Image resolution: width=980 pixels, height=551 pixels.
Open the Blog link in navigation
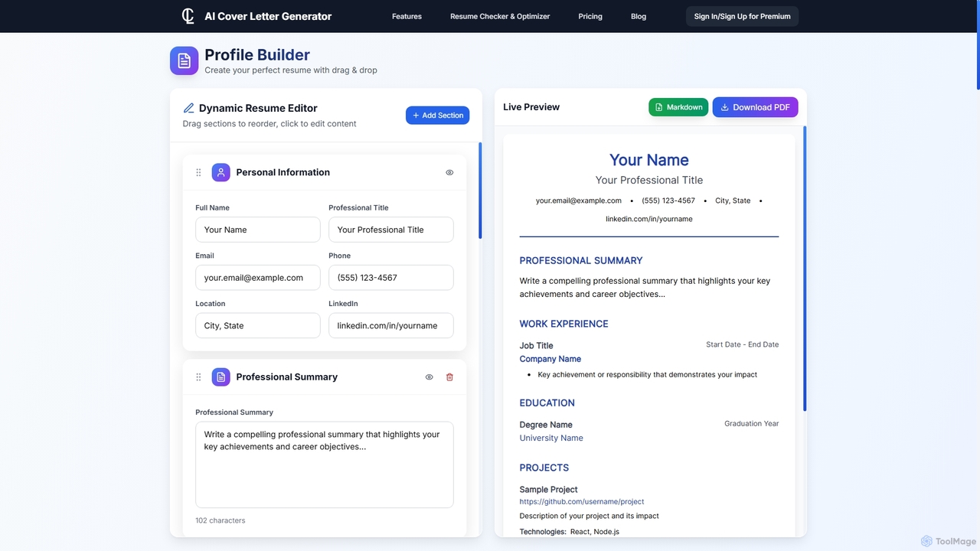coord(639,16)
